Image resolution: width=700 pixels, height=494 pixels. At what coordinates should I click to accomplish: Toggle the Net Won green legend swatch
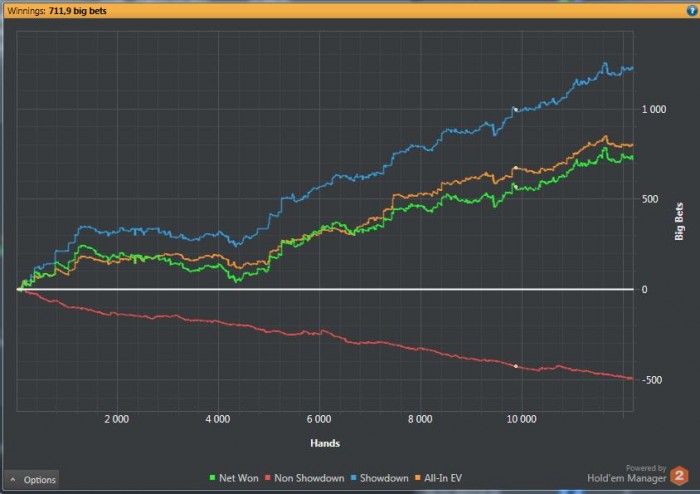pos(212,478)
